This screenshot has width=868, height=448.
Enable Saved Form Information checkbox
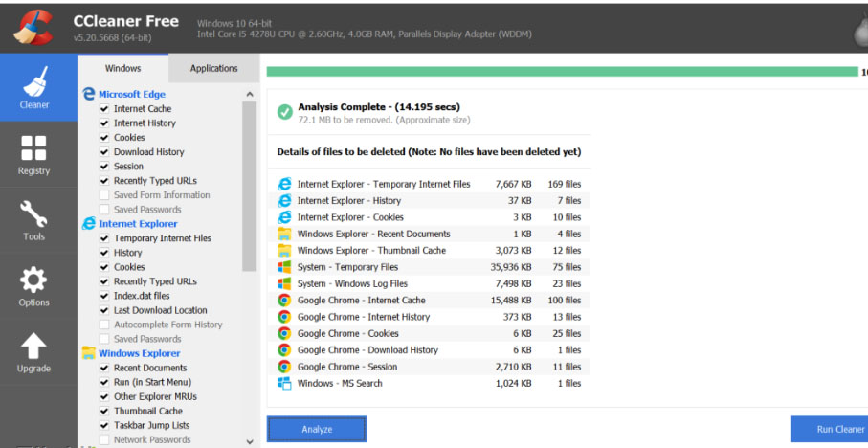point(104,195)
